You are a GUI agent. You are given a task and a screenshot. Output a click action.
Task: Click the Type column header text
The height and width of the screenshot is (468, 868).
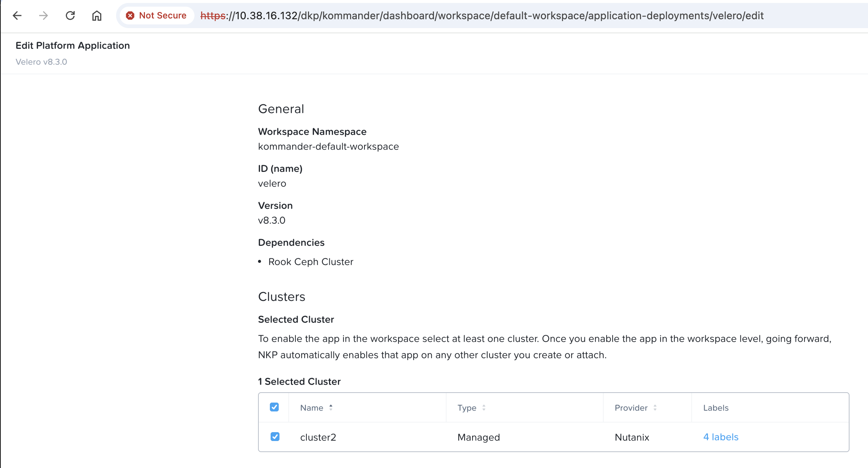[x=467, y=408]
